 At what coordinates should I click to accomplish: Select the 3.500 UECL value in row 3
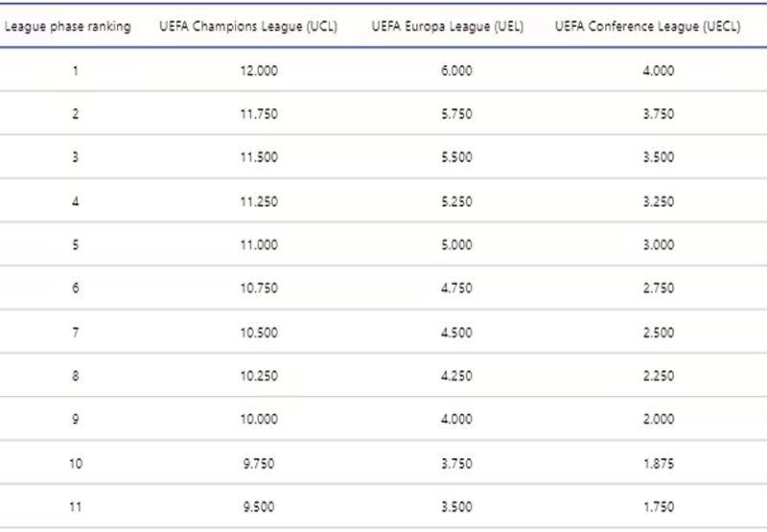[659, 157]
